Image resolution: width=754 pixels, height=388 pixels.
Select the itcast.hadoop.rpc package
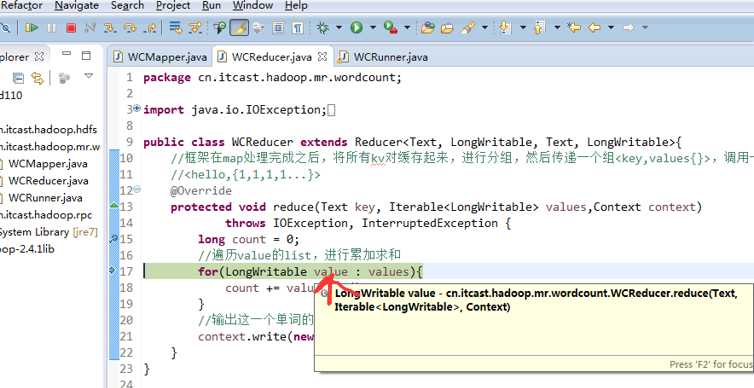[46, 215]
